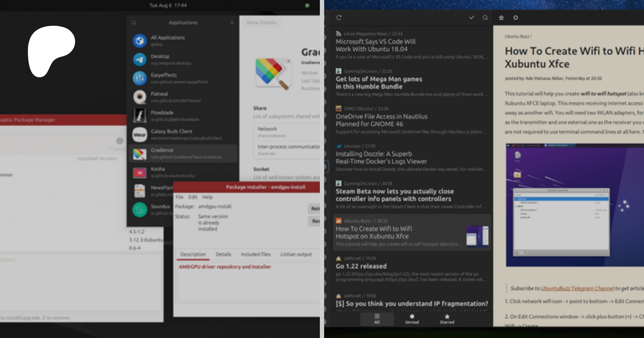Toggle article unread state with circle icon

(x=516, y=18)
